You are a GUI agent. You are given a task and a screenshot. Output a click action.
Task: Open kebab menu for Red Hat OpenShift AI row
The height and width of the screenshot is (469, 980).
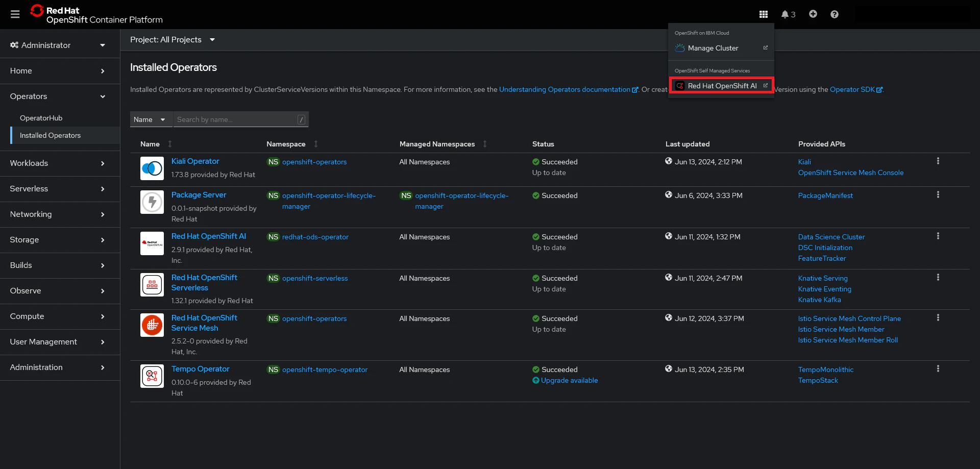(x=938, y=236)
